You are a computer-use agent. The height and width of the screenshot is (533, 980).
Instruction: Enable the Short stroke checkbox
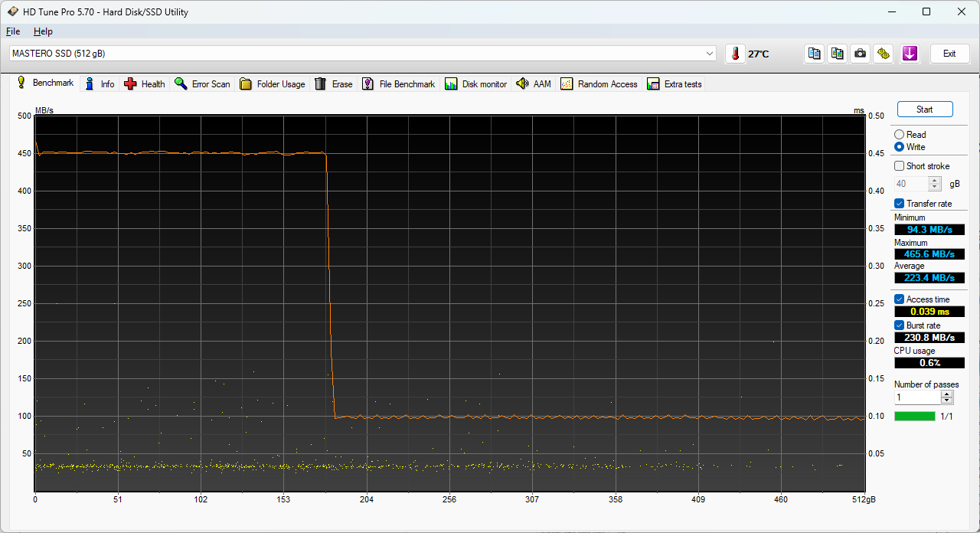[x=899, y=166]
